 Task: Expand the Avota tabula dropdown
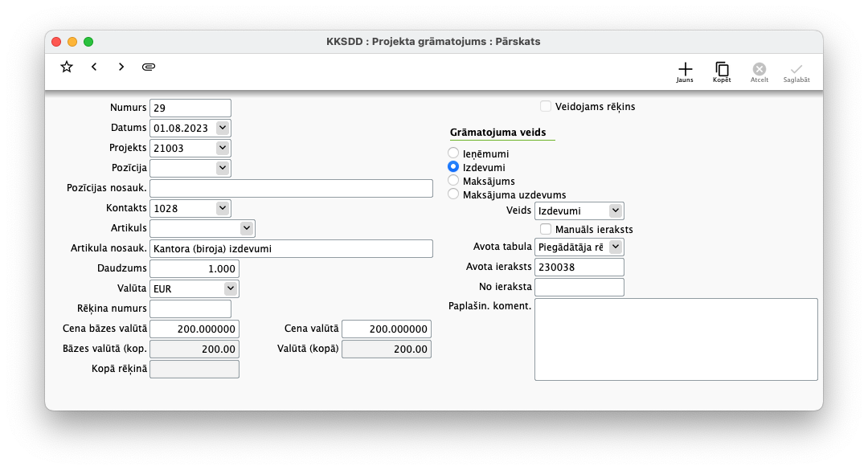pos(616,247)
